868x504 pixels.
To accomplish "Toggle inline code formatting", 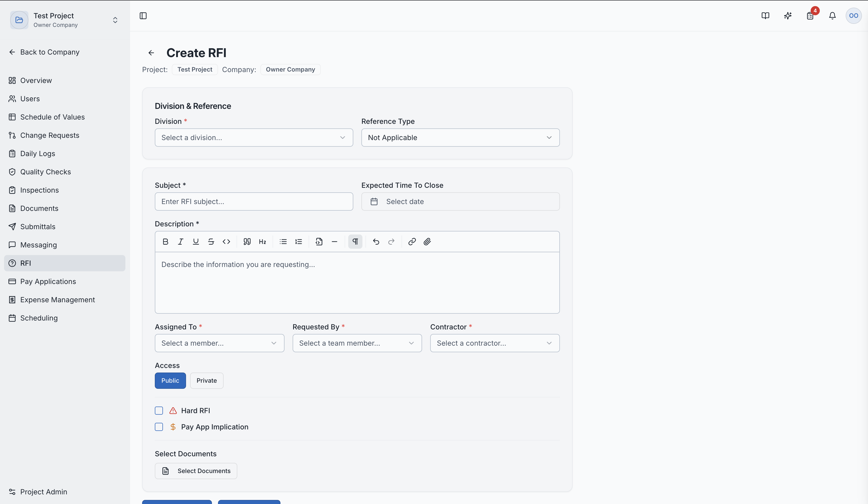I will (x=226, y=242).
